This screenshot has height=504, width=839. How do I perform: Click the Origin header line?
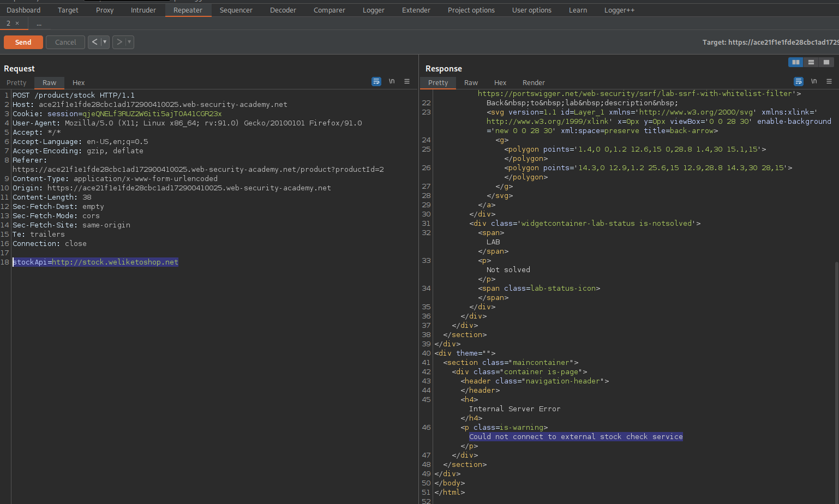(172, 188)
